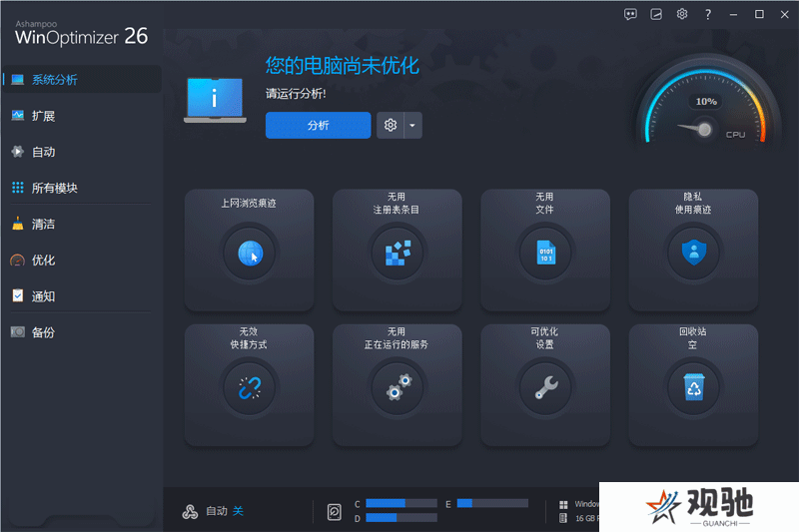Click the Windows logo icon in status bar
The height and width of the screenshot is (532, 799).
[x=563, y=504]
